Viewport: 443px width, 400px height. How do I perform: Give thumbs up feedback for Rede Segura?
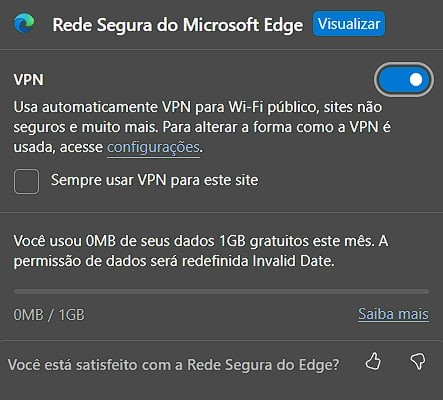click(x=373, y=361)
